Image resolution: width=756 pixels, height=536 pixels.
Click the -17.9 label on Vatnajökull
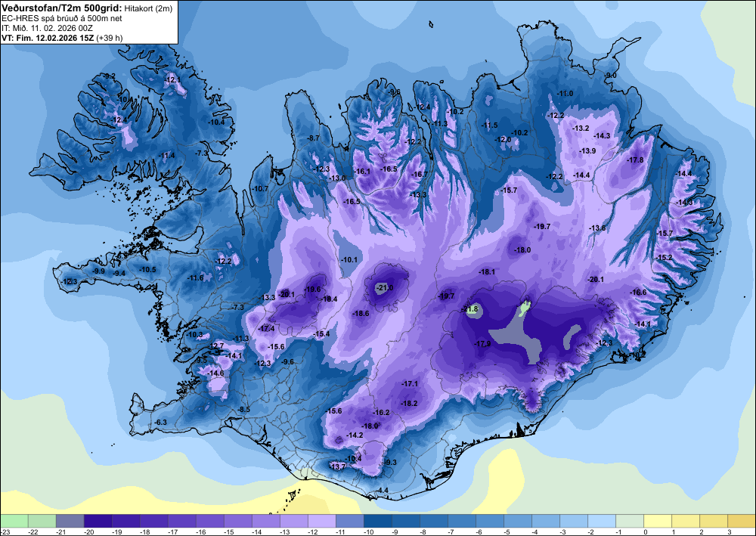click(482, 344)
